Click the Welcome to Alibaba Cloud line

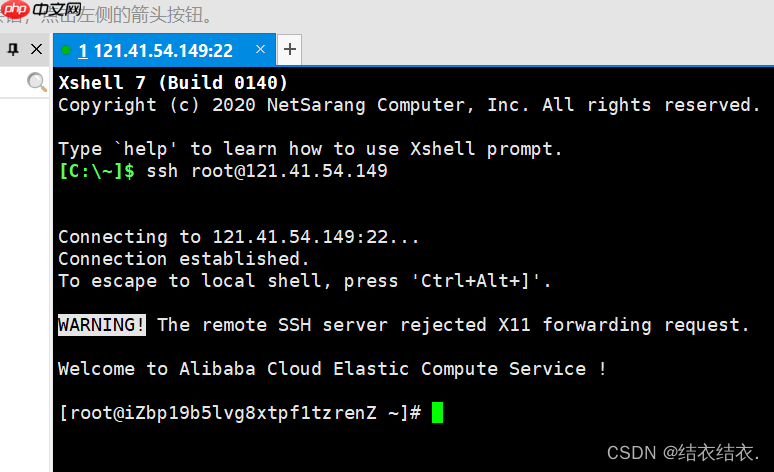[x=332, y=369]
